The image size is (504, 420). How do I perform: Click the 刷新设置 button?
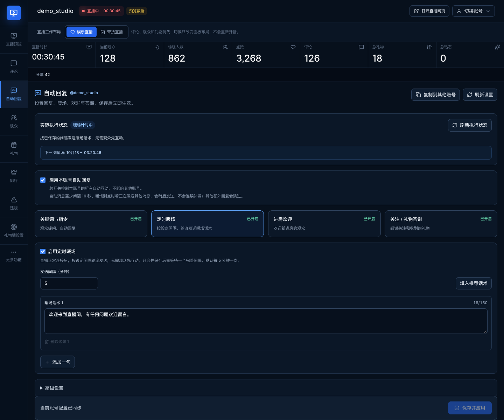[480, 94]
